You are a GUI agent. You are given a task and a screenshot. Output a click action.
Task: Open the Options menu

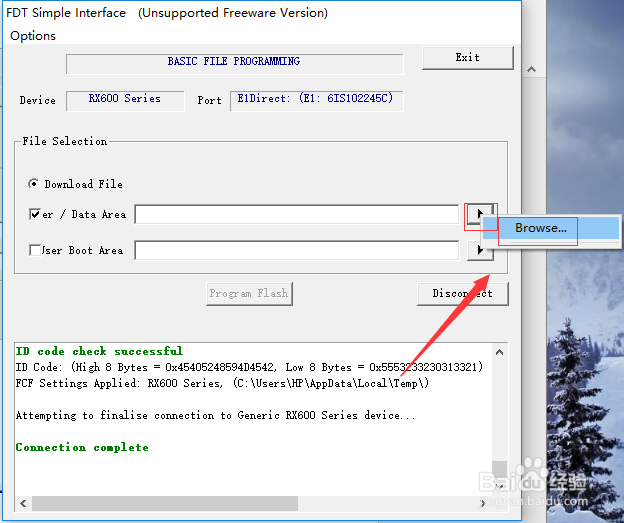click(33, 36)
